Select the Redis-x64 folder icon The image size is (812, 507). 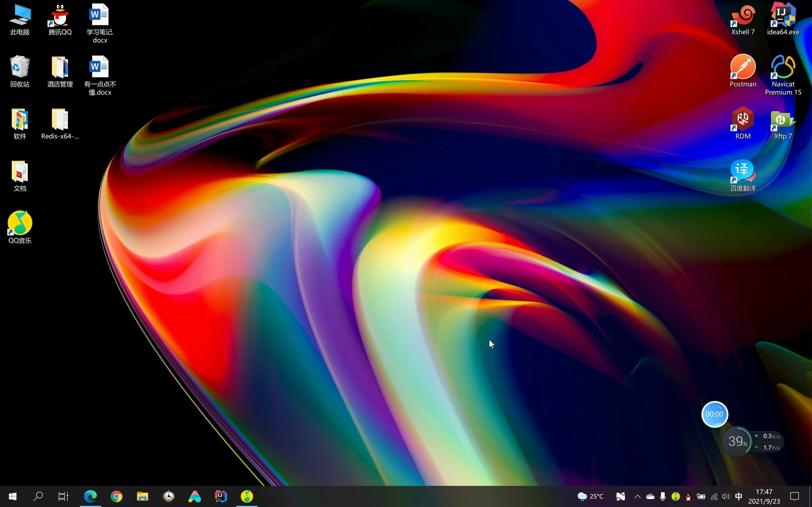(x=60, y=120)
